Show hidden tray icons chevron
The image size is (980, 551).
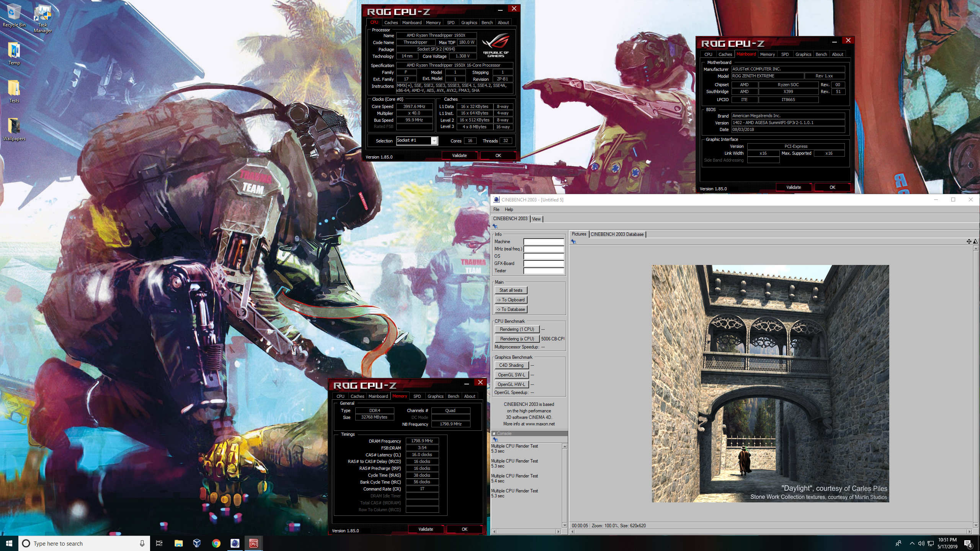tap(912, 543)
